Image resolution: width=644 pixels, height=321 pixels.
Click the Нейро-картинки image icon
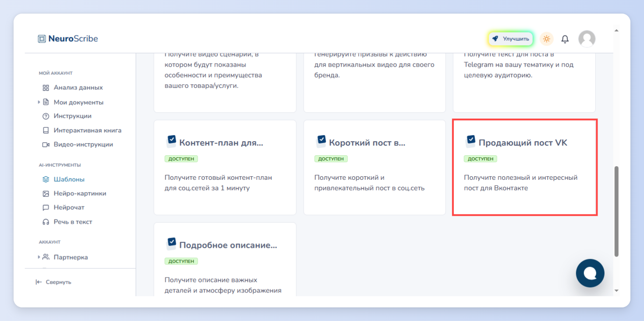(46, 193)
